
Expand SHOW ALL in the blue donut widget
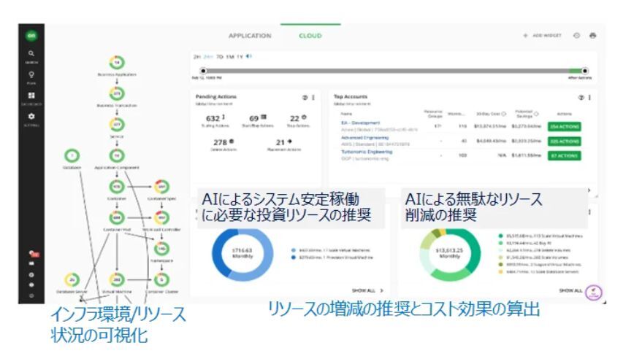(x=367, y=290)
